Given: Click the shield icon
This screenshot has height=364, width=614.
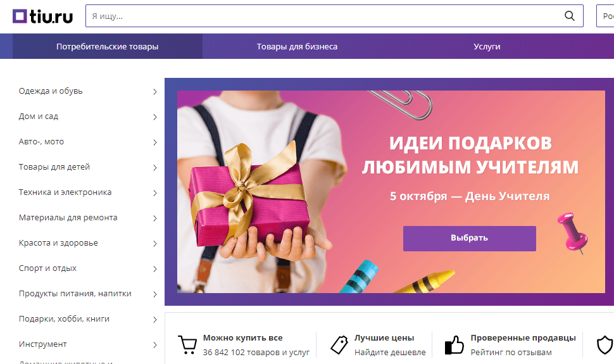Looking at the screenshot, I should click(x=605, y=345).
